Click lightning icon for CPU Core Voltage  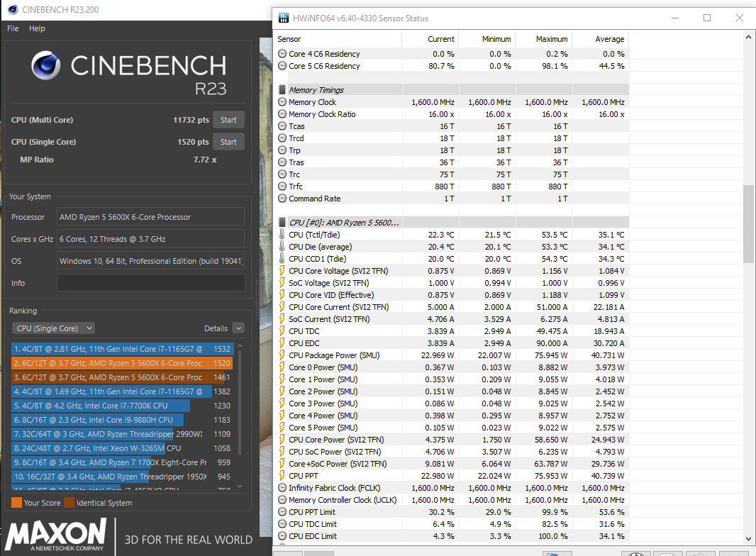(282, 270)
